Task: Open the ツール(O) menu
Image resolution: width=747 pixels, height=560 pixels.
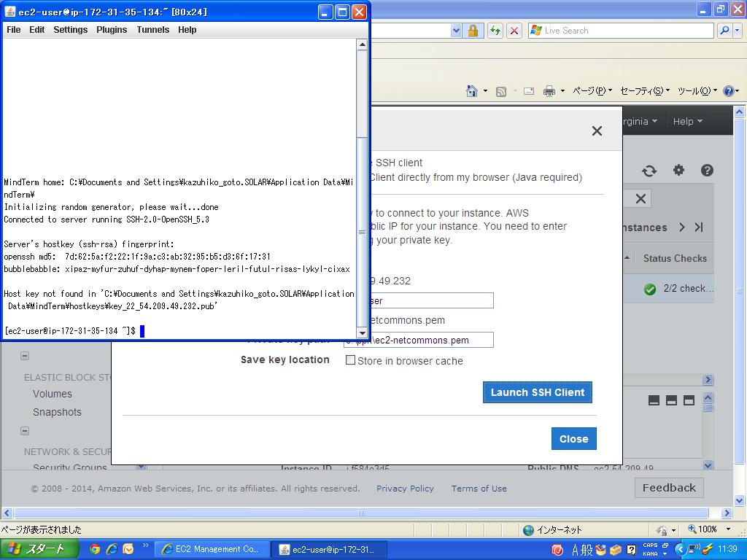Action: pos(697,90)
